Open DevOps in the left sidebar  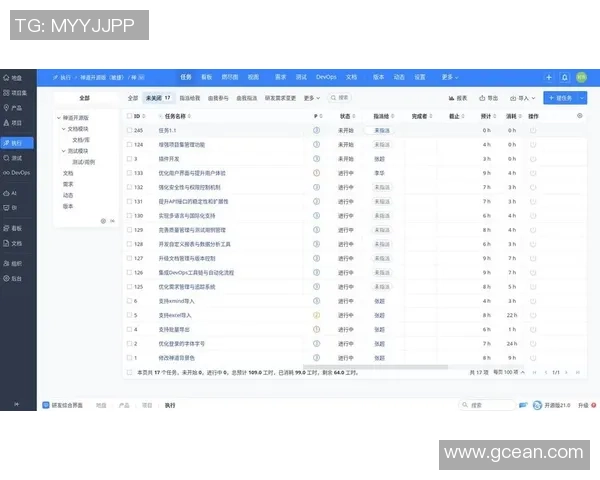tap(17, 174)
